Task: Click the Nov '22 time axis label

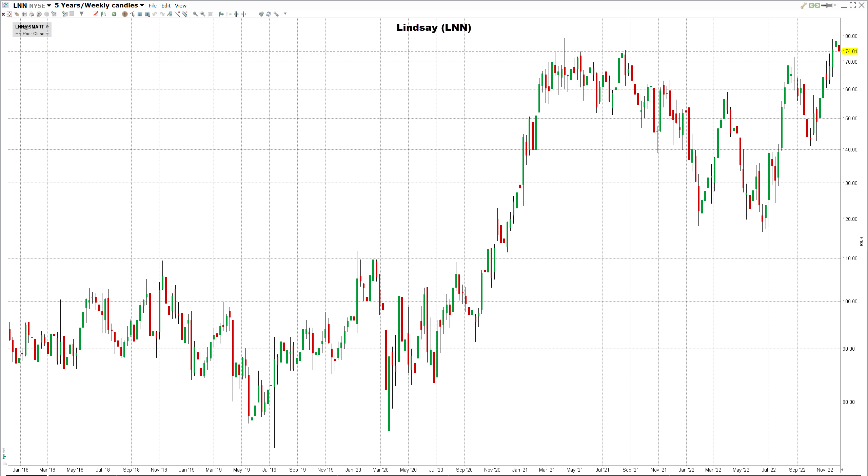Action: 825,470
